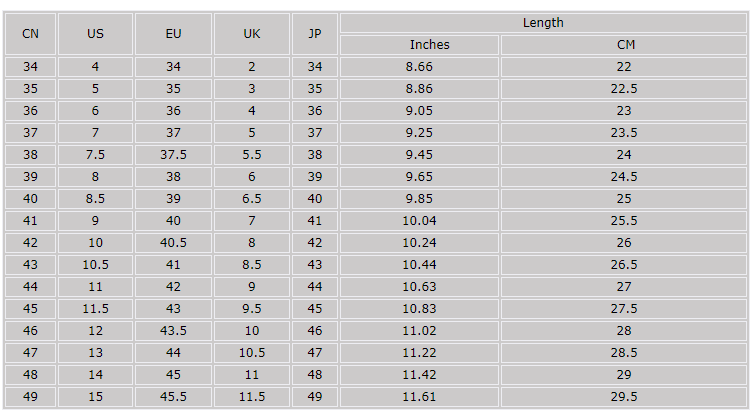Image resolution: width=754 pixels, height=420 pixels.
Task: Click the JP column header
Action: [315, 34]
